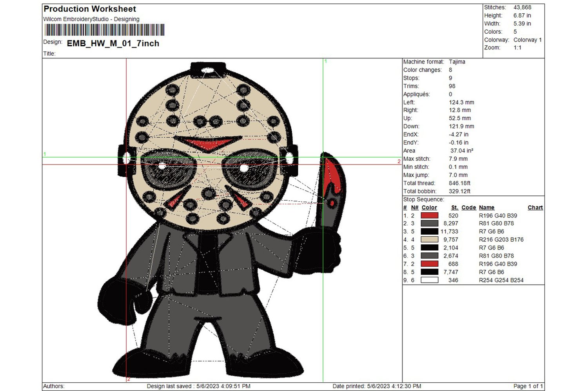Select the gray swatch in stop row 6
588x391 pixels.
click(429, 256)
